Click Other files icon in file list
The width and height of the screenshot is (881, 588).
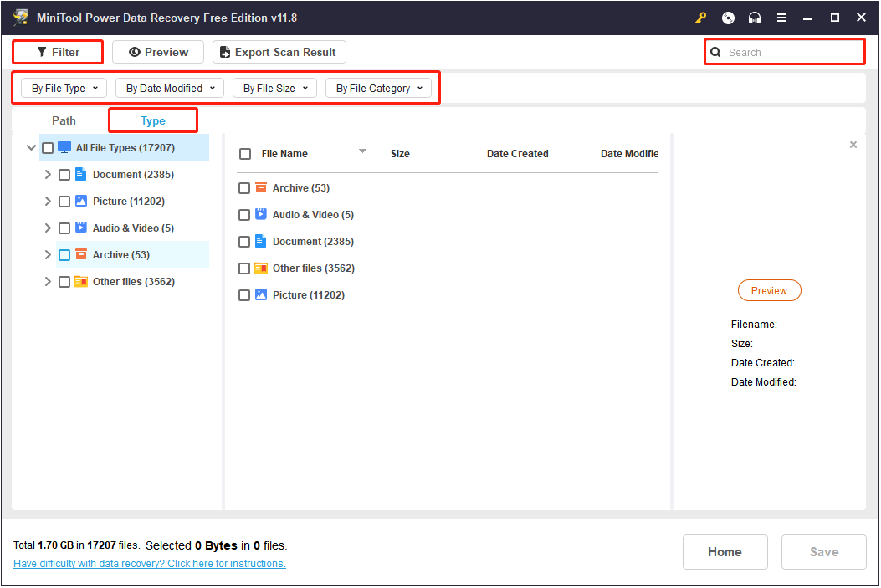(x=261, y=268)
